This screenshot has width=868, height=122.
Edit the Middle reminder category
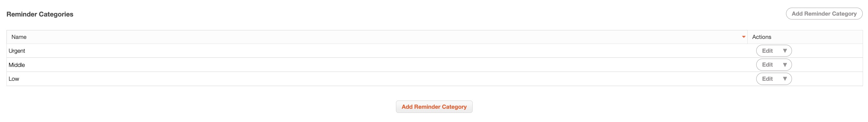click(767, 65)
